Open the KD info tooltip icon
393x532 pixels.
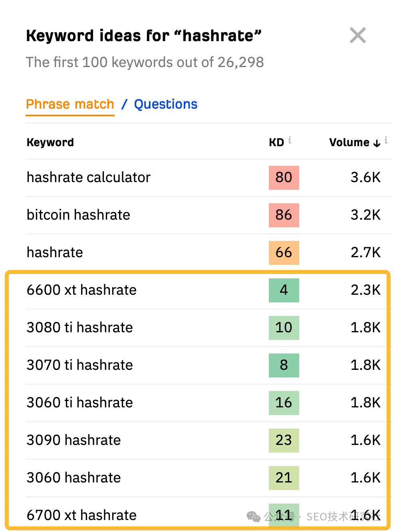[290, 140]
